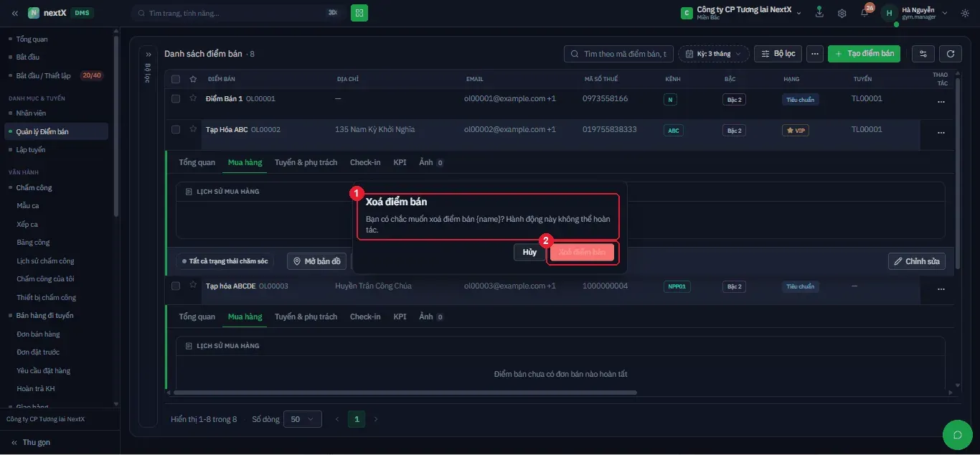The width and height of the screenshot is (980, 455).
Task: Focus the Tìm theo mã điểm bán search field
Action: click(618, 54)
